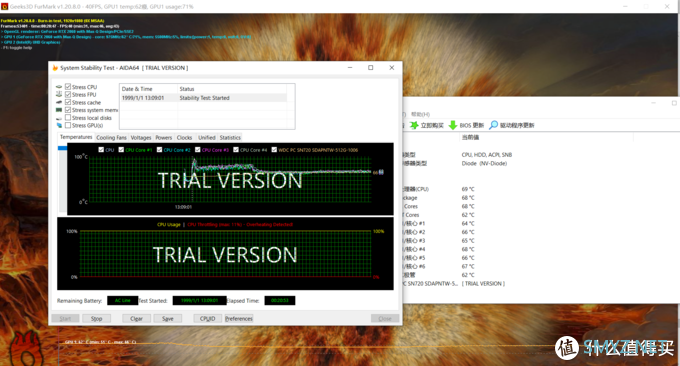Hide the CPU line in temperature graph

pyautogui.click(x=101, y=150)
